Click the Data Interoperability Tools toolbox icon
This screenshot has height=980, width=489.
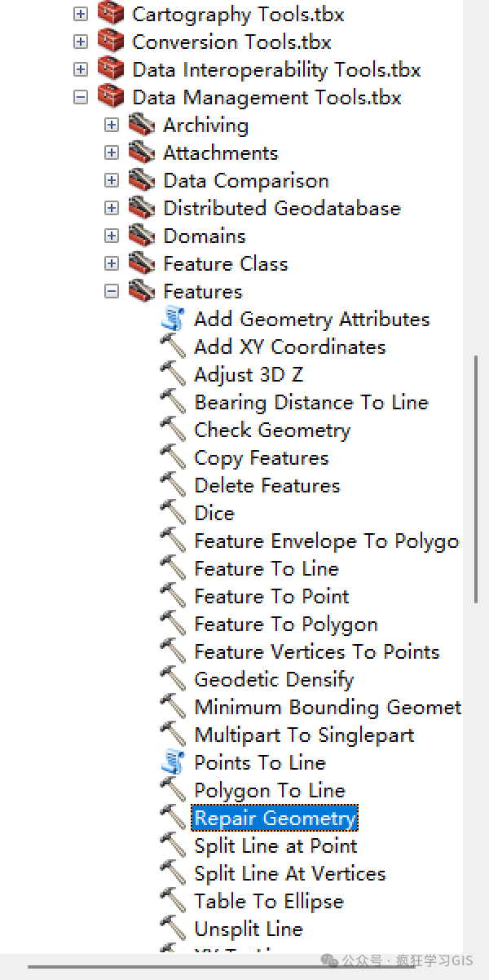[111, 68]
